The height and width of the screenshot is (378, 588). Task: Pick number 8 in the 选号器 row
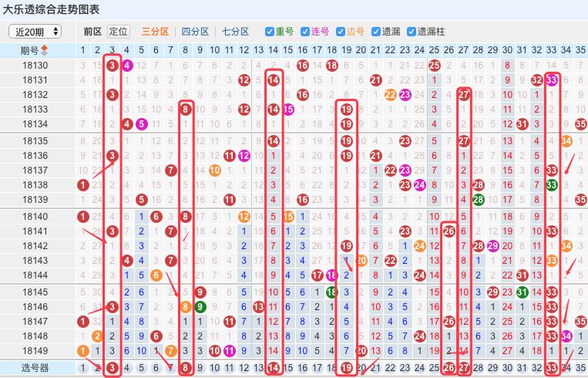pos(185,368)
